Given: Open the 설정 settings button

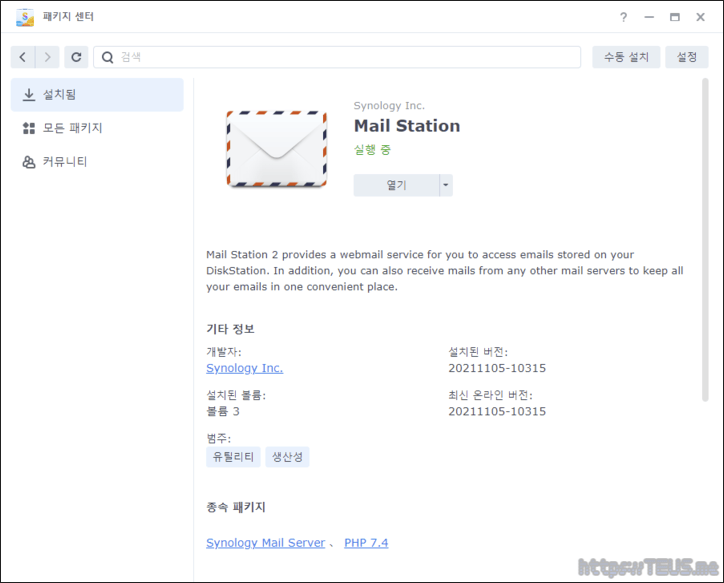Looking at the screenshot, I should [687, 57].
